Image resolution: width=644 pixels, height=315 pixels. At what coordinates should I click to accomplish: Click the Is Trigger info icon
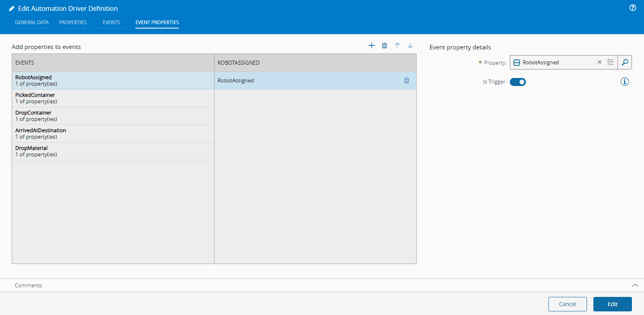click(x=625, y=82)
